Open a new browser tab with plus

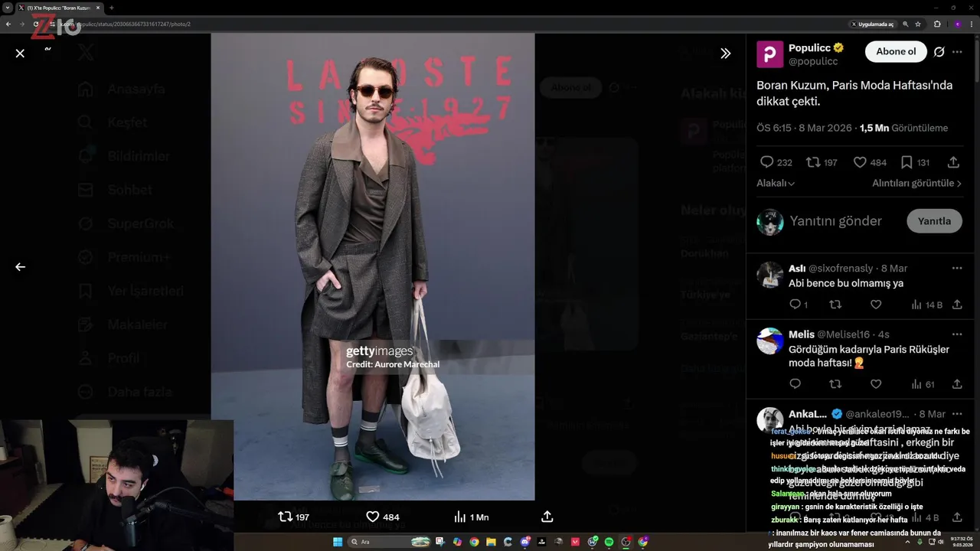click(x=112, y=8)
